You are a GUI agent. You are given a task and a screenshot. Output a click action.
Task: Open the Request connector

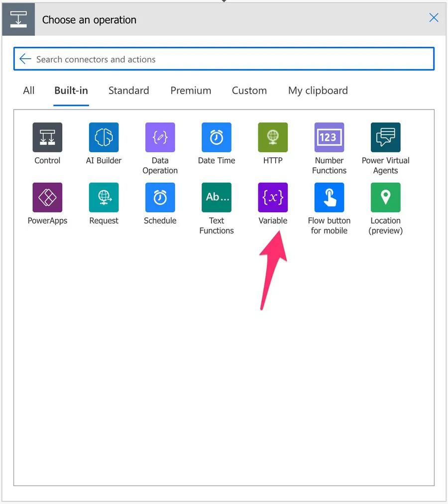pos(104,198)
